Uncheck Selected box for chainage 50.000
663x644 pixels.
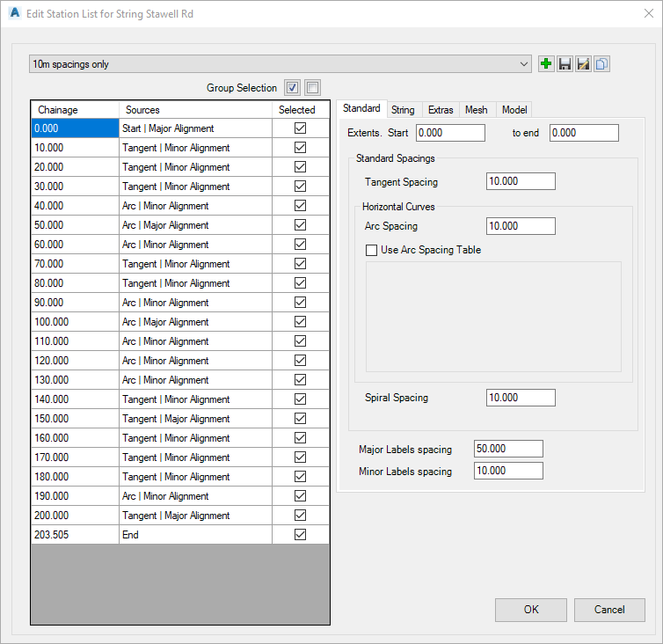coord(300,225)
